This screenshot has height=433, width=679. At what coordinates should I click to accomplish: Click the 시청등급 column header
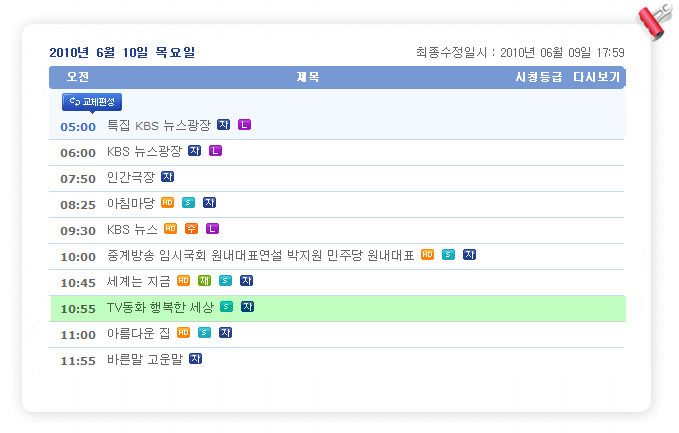(539, 77)
